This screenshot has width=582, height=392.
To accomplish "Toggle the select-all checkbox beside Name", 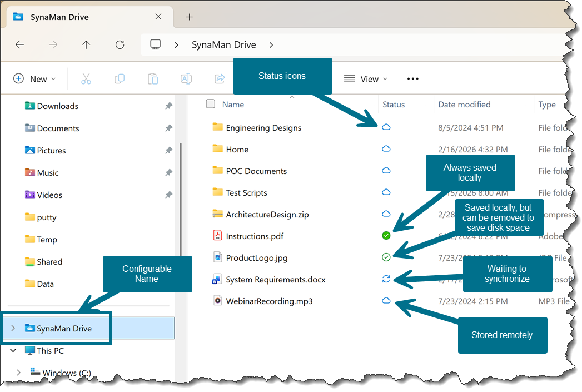I will [210, 104].
